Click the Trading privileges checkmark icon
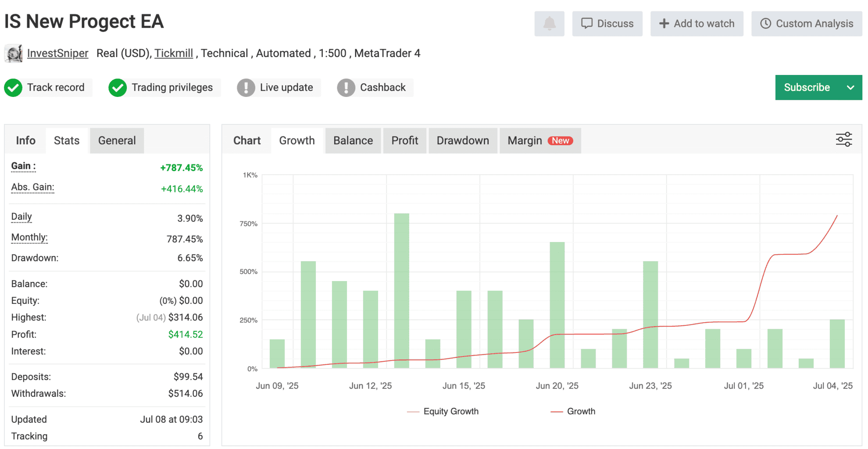 click(118, 88)
